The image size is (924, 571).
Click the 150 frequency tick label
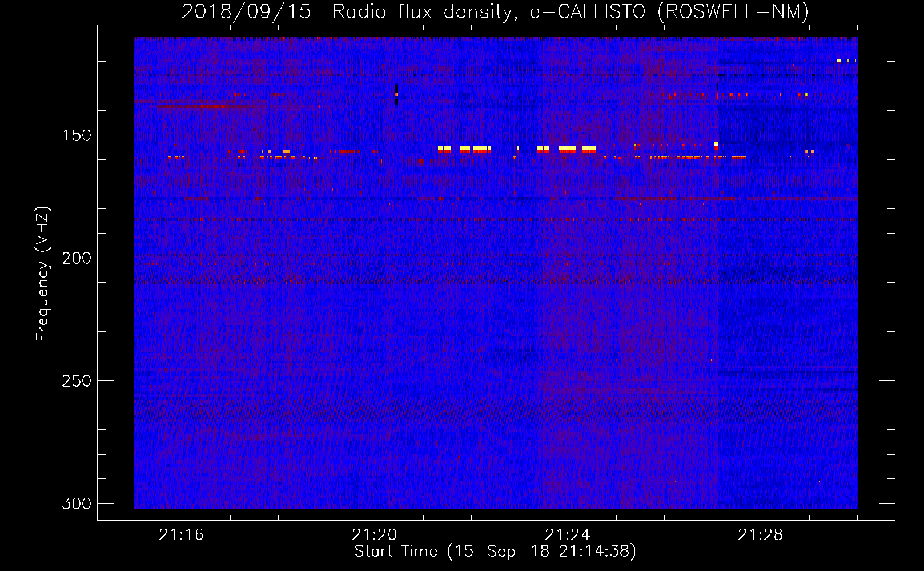(77, 135)
